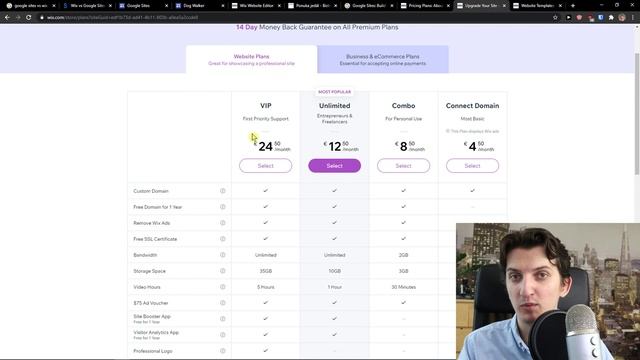
Task: Close the Dog Walker tab
Action: 222,6
